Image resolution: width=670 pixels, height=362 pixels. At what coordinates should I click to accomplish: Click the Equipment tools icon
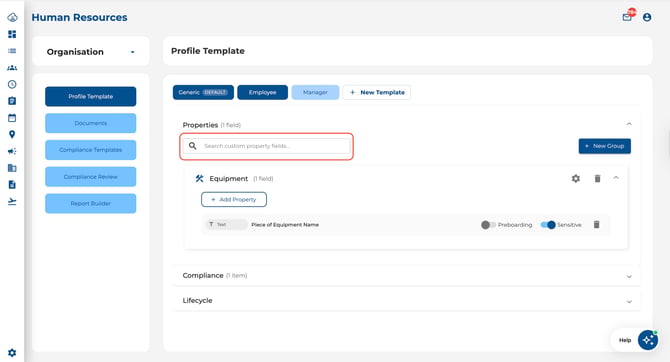tap(199, 178)
